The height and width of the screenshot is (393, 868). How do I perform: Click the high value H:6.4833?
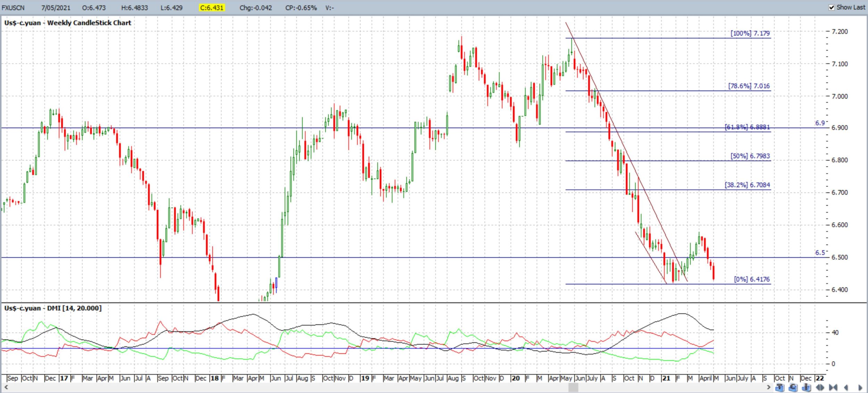[x=134, y=8]
